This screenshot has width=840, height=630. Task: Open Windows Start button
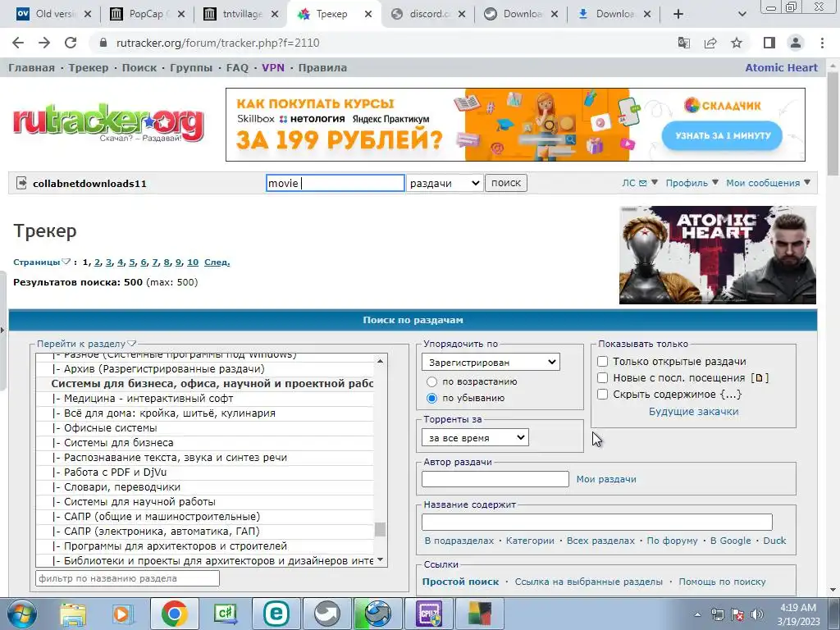[x=21, y=614]
